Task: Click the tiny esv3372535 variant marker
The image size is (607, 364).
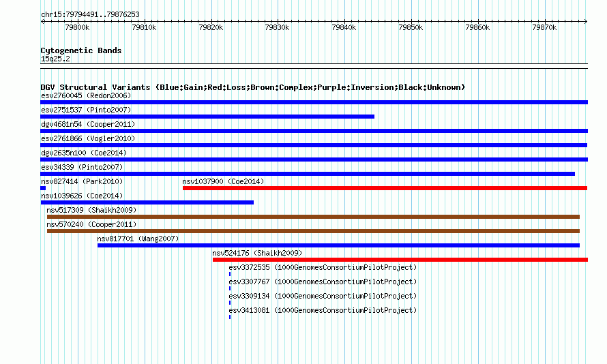Action: (230, 274)
